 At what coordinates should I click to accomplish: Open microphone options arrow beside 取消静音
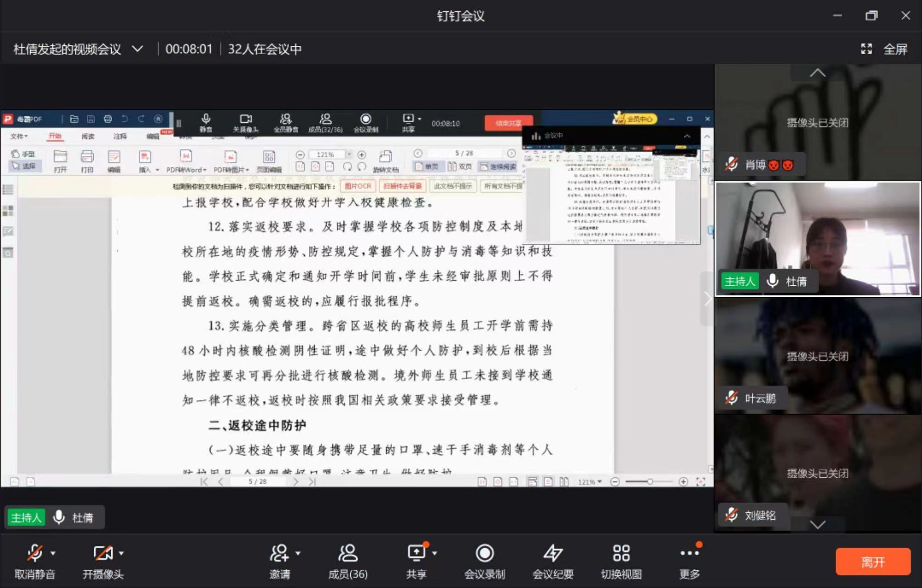pos(53,553)
